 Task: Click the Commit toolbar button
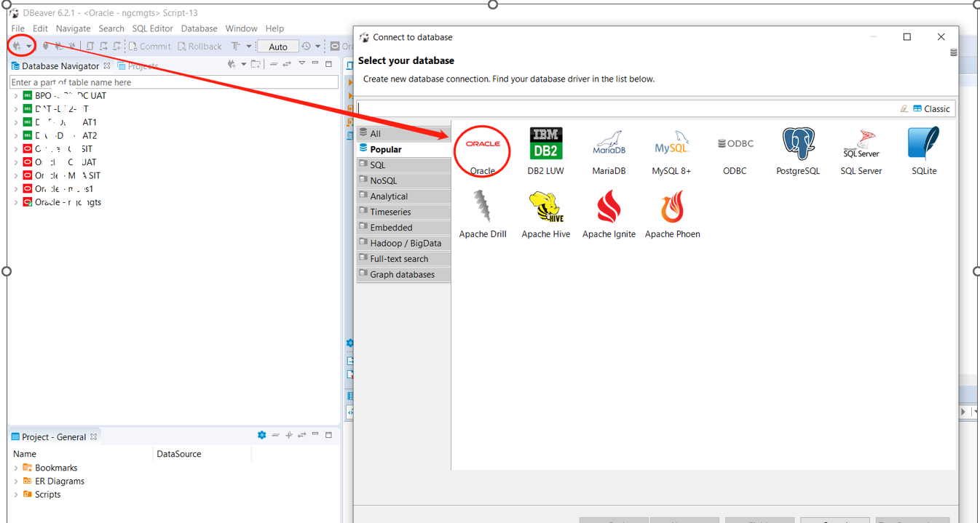pos(149,47)
